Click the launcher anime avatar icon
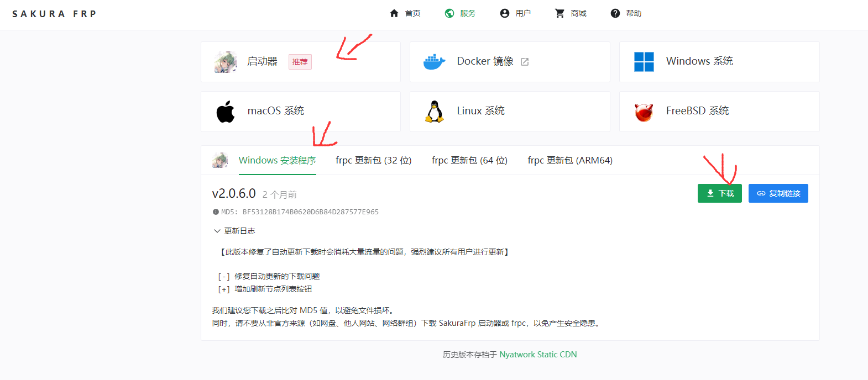The width and height of the screenshot is (868, 380). click(x=225, y=62)
